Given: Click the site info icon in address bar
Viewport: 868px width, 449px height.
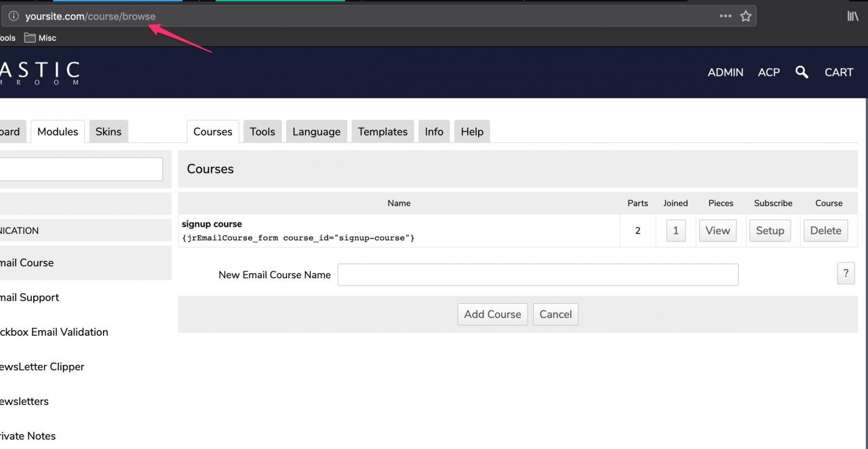Looking at the screenshot, I should point(13,16).
